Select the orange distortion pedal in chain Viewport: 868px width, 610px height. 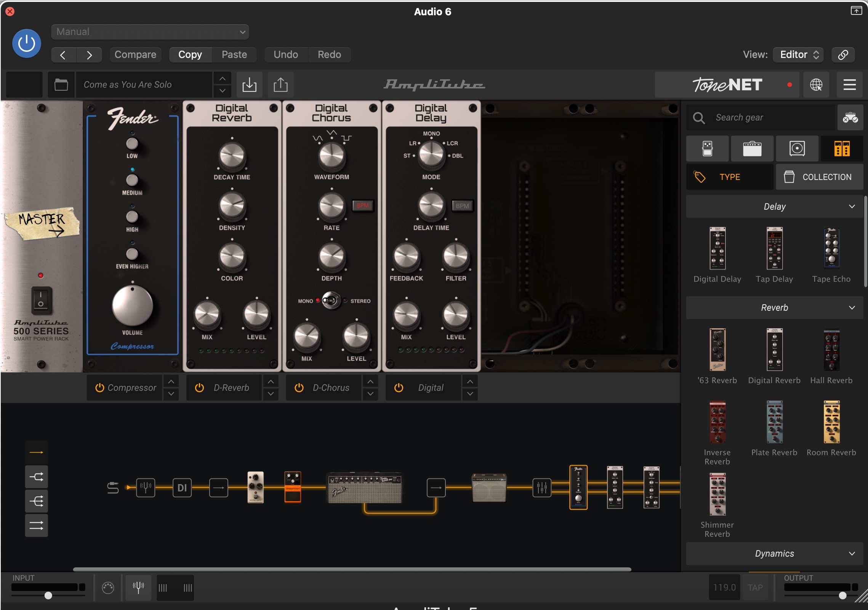293,487
